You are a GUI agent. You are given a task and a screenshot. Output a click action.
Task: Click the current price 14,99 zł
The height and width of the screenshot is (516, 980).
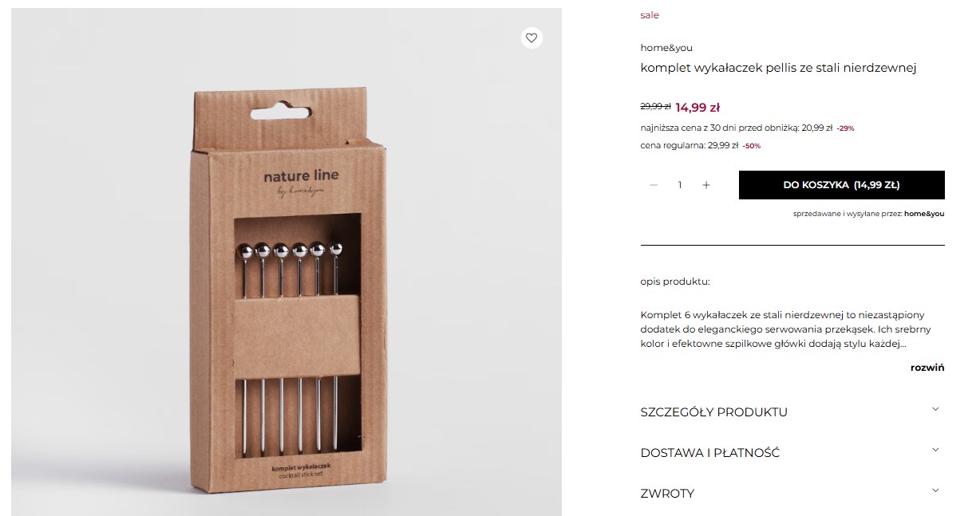[697, 108]
